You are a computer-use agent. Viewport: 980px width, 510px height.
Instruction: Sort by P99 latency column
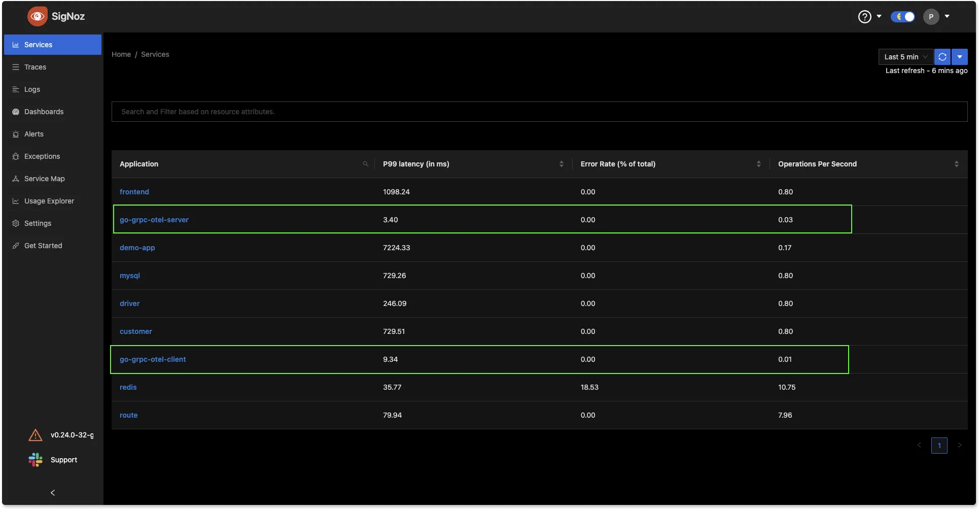click(x=561, y=164)
